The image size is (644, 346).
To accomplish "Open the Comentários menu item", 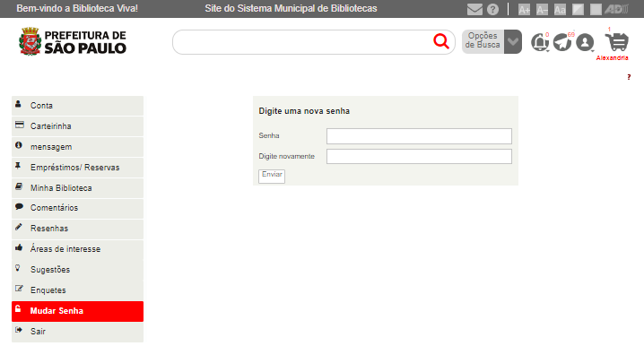I will click(x=78, y=208).
